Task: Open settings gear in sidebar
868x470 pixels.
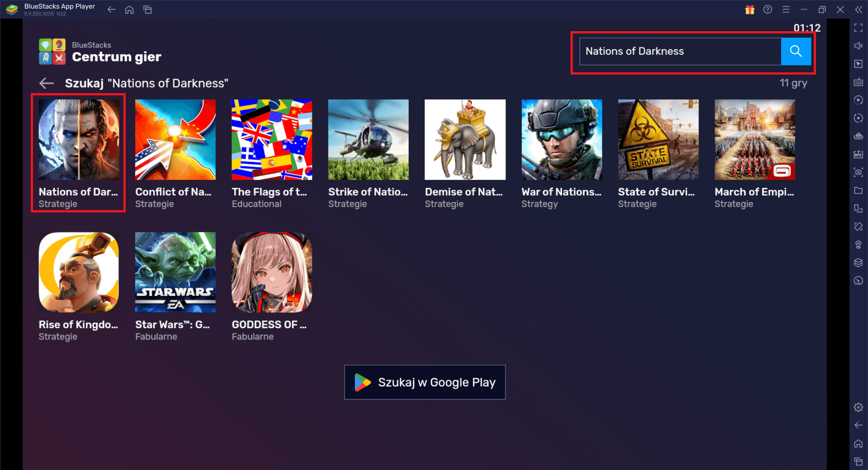Action: coord(859,407)
